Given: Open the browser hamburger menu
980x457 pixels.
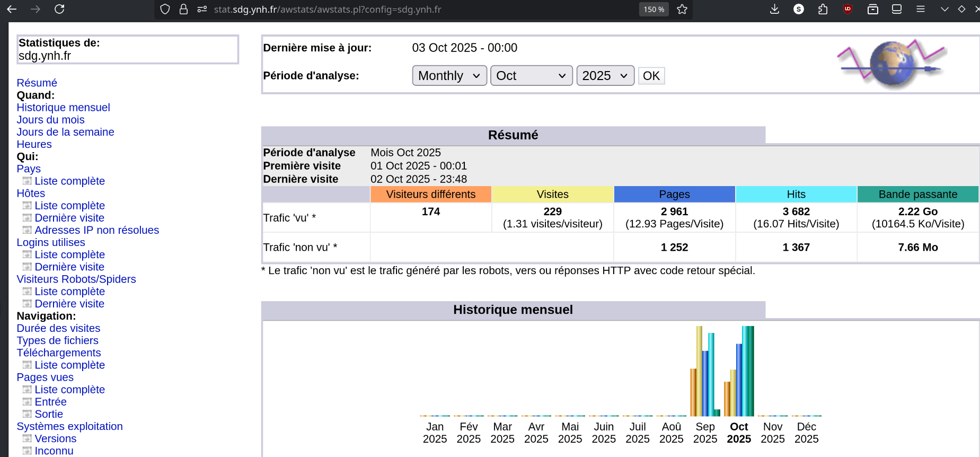Looking at the screenshot, I should [921, 9].
